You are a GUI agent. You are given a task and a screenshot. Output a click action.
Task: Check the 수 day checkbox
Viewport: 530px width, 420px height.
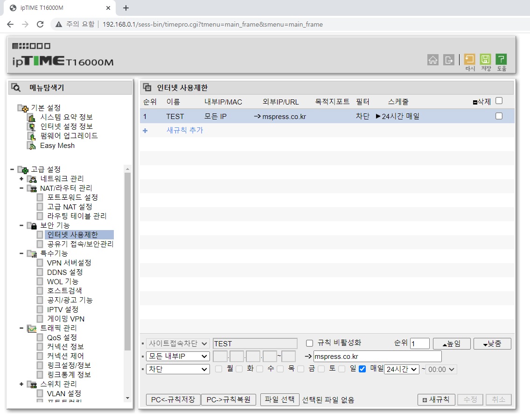tap(259, 369)
